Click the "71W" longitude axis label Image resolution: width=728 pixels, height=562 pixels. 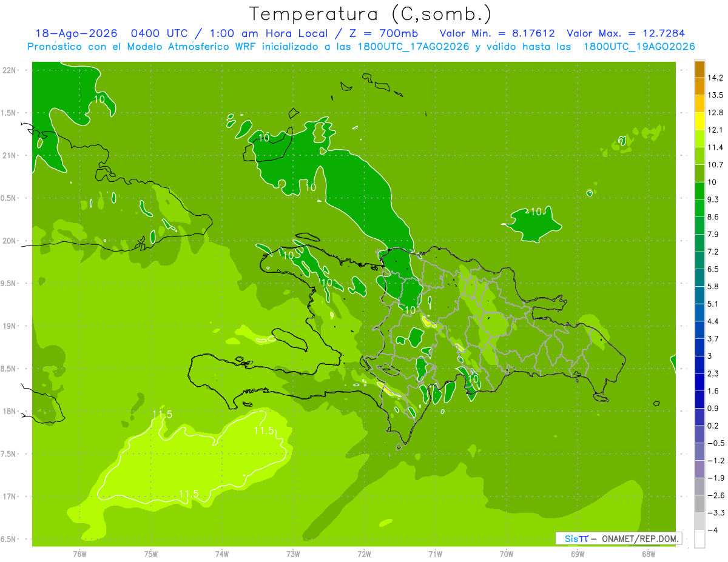click(435, 554)
